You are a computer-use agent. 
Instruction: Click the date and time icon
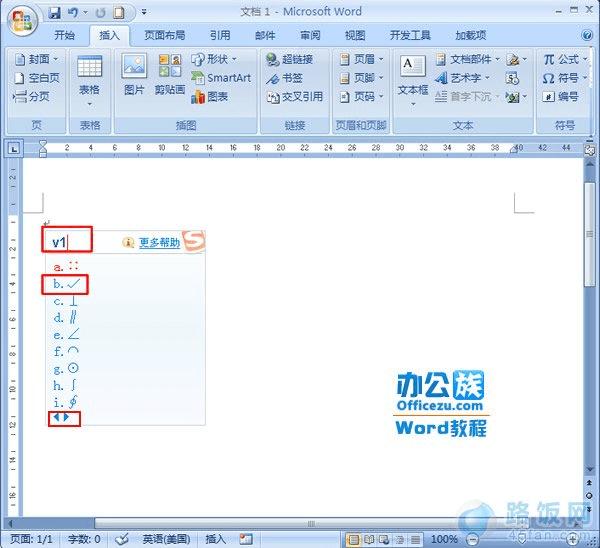[x=512, y=78]
